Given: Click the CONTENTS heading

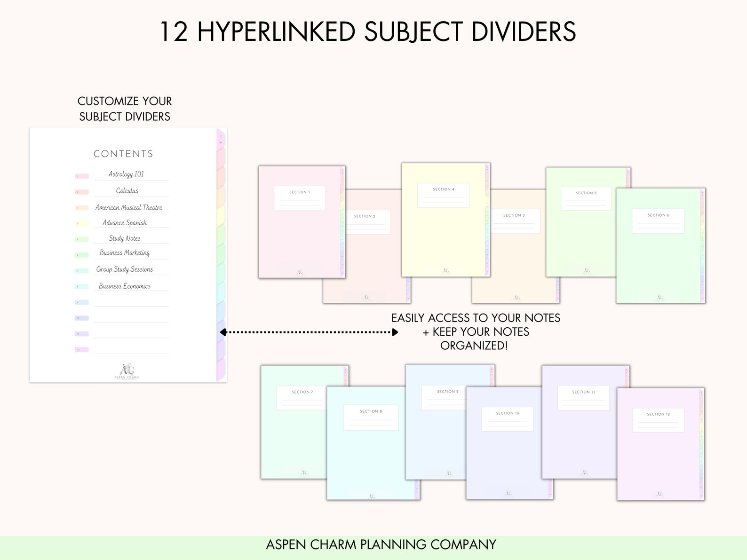Looking at the screenshot, I should [124, 154].
